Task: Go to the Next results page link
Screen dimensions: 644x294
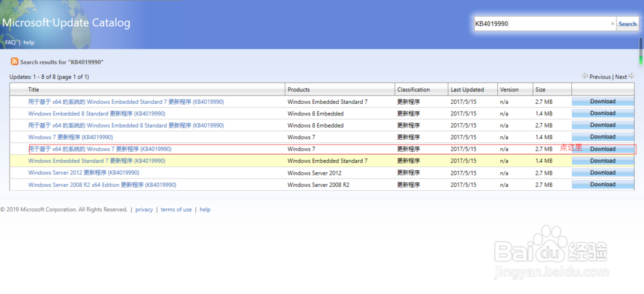Action: (621, 77)
